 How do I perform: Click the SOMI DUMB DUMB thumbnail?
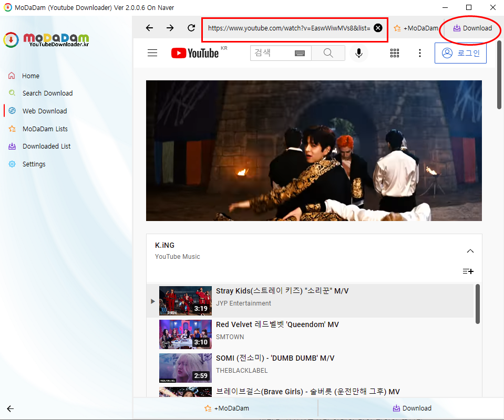[186, 368]
